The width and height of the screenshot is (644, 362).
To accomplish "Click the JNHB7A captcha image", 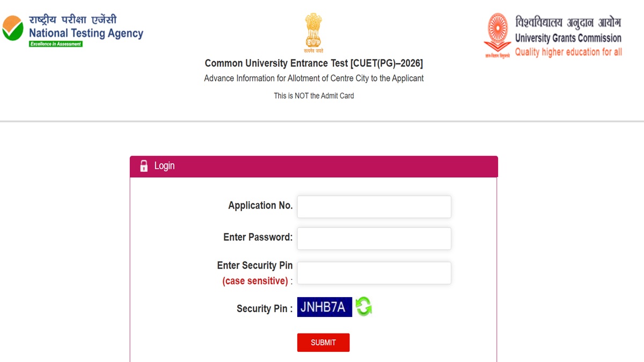I will click(x=325, y=307).
